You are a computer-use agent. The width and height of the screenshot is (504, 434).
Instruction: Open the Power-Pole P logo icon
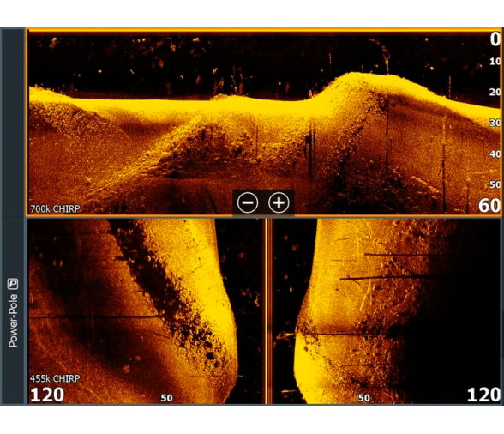13,284
